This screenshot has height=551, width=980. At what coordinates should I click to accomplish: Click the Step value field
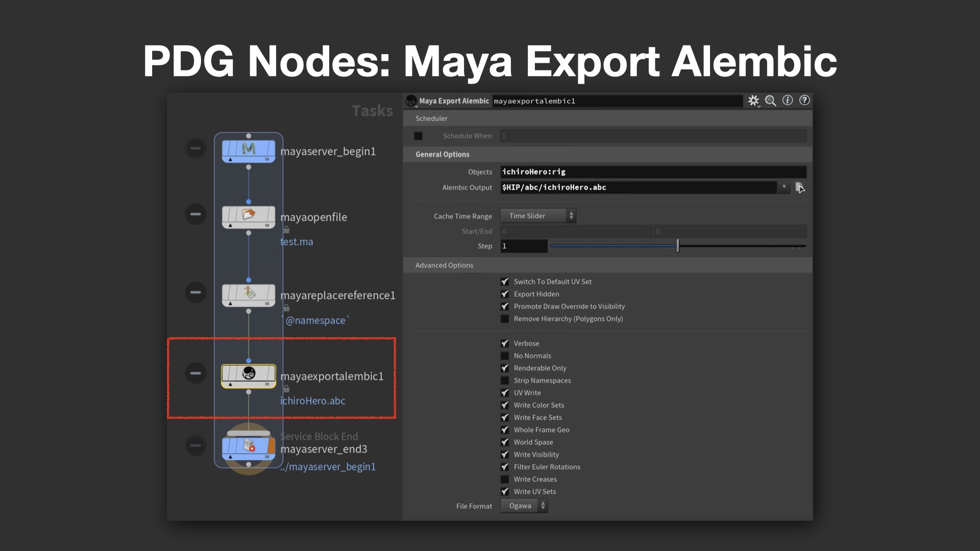point(524,246)
